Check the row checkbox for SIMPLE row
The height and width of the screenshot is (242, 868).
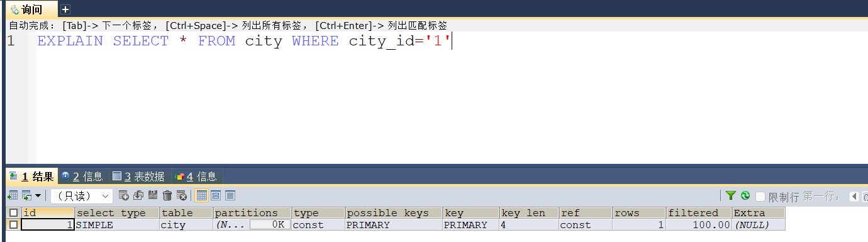[x=14, y=225]
